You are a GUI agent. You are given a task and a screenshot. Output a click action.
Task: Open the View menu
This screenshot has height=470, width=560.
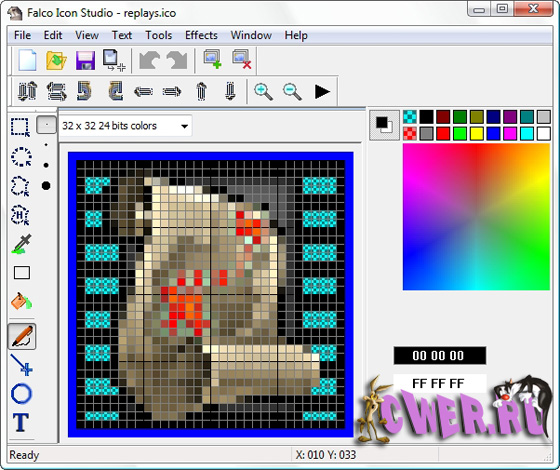click(87, 35)
